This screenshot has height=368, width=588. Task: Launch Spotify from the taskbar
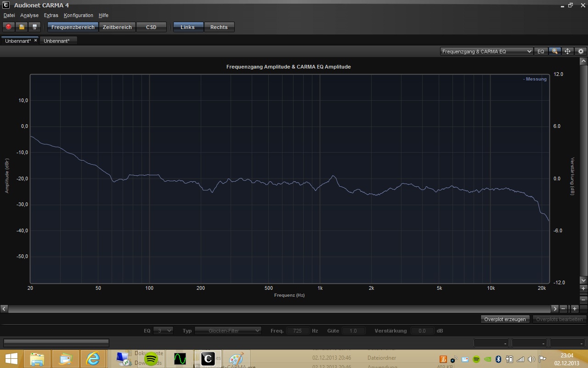[x=151, y=358]
